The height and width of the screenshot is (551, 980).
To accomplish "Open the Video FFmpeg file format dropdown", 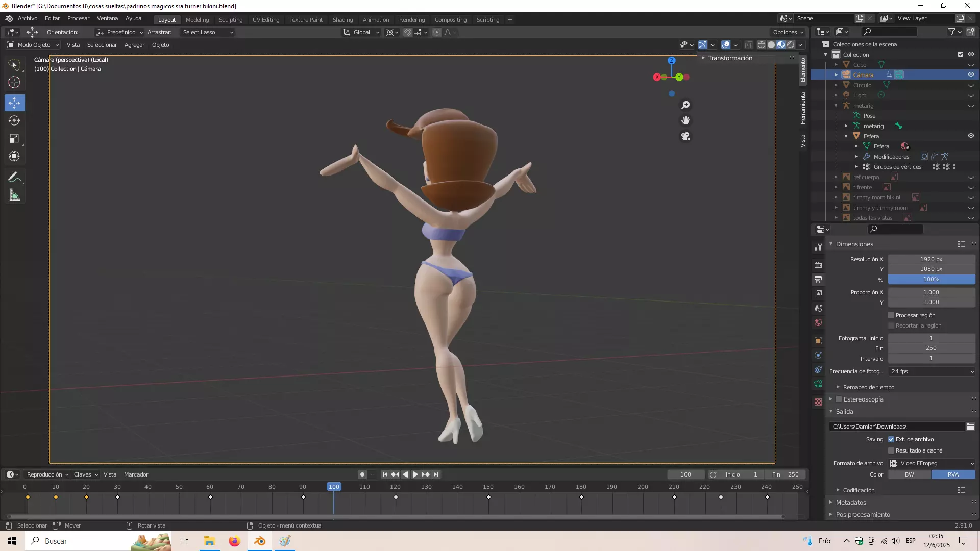I will tap(932, 463).
